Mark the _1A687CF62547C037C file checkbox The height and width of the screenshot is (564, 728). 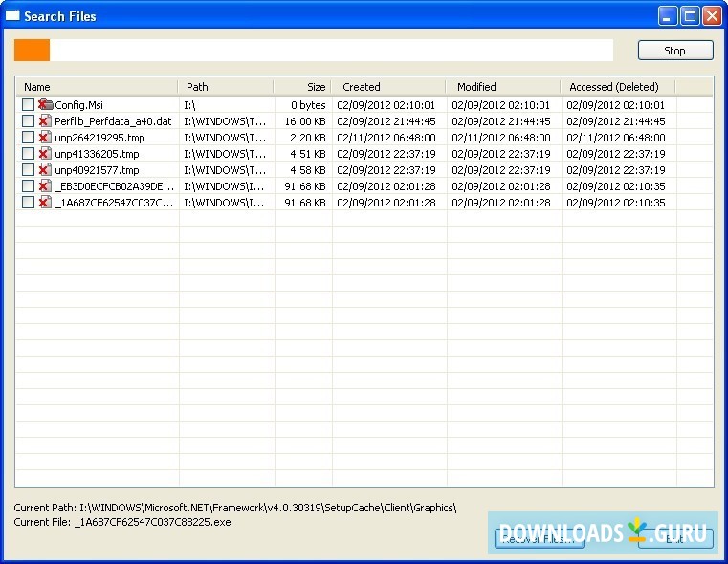[x=28, y=203]
